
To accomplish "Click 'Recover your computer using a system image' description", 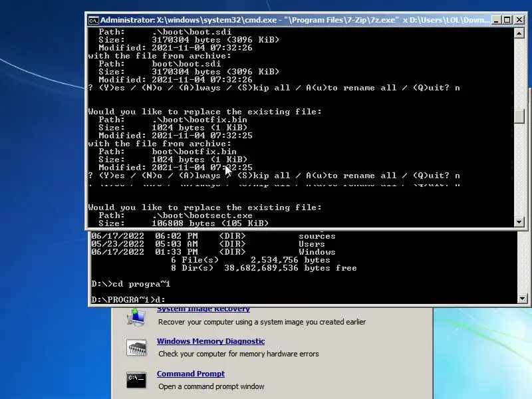I will [x=262, y=322].
